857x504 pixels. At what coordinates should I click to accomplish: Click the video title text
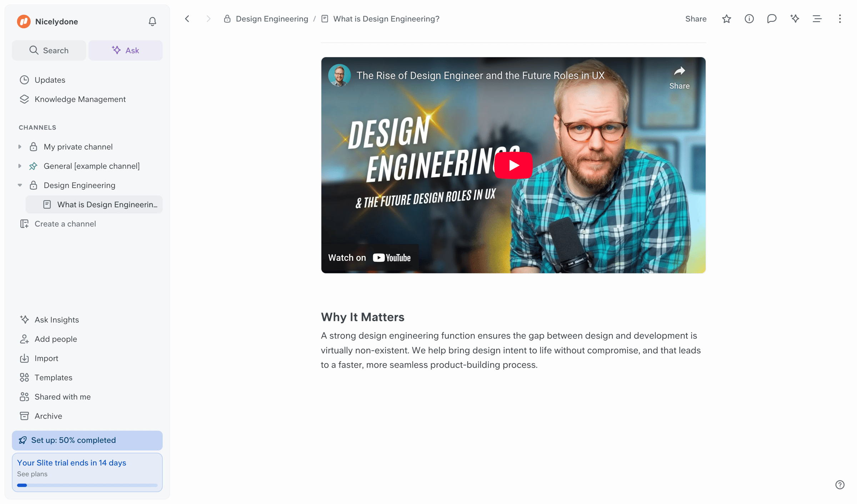pos(480,75)
